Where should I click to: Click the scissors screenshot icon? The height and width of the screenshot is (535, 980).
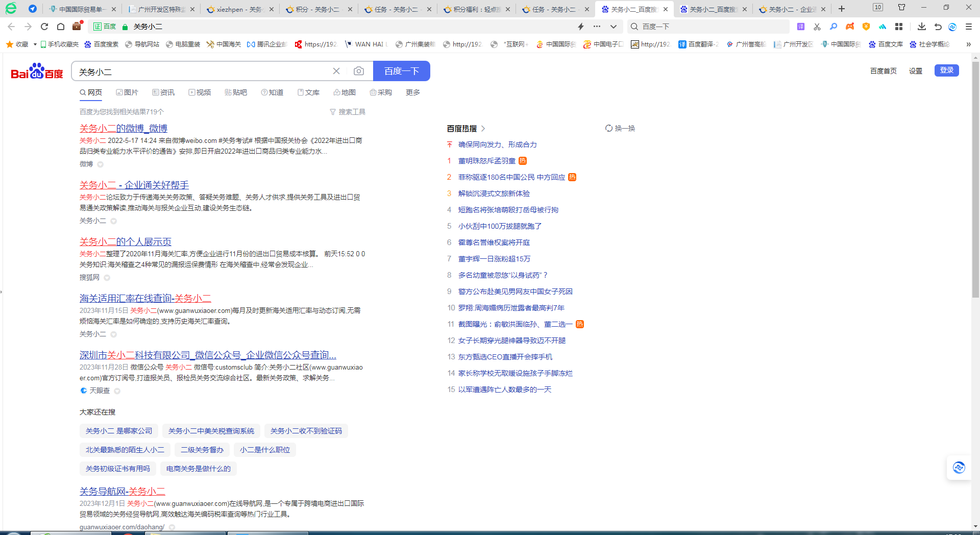[x=817, y=27]
